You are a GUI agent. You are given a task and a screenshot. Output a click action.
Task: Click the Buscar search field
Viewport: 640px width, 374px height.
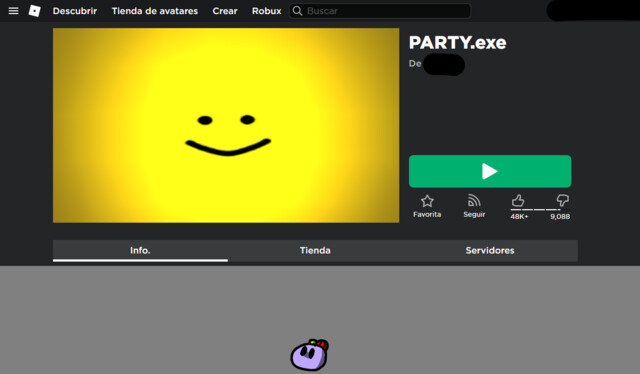pyautogui.click(x=380, y=11)
